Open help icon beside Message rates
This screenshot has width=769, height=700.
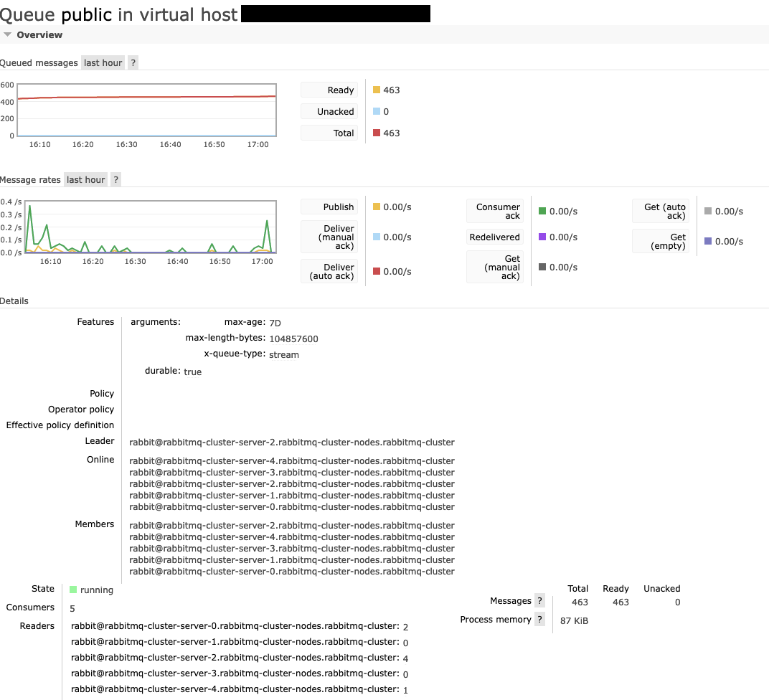coord(115,180)
